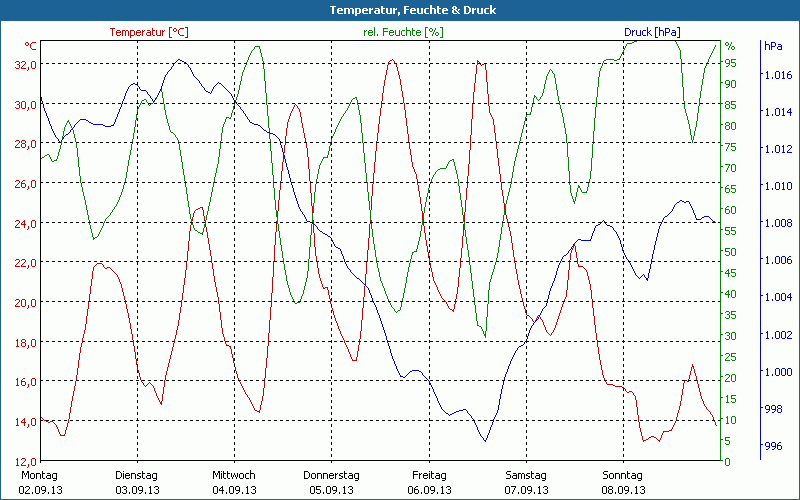800x500 pixels.
Task: Click the 95 humidity axis value
Action: pos(730,63)
